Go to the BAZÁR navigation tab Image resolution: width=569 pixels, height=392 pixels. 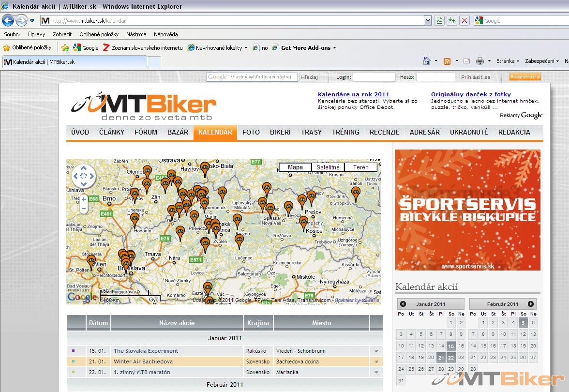coord(178,132)
